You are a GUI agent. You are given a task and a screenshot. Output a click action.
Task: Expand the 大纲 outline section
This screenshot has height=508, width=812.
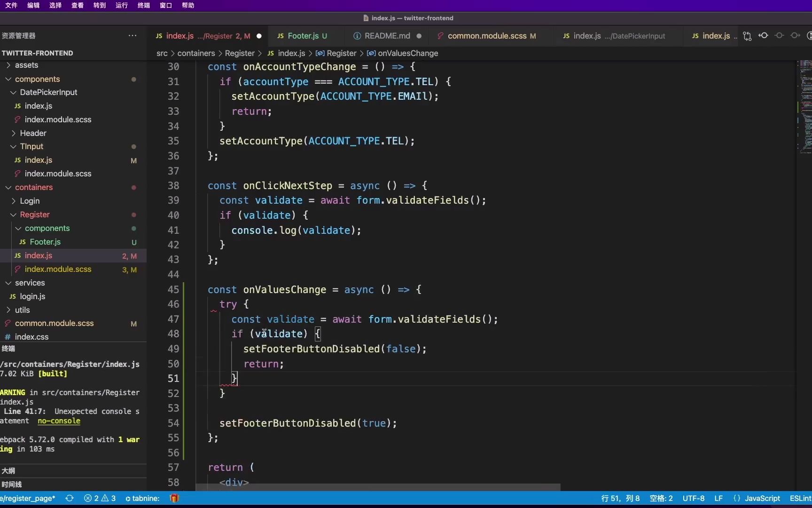(x=73, y=470)
